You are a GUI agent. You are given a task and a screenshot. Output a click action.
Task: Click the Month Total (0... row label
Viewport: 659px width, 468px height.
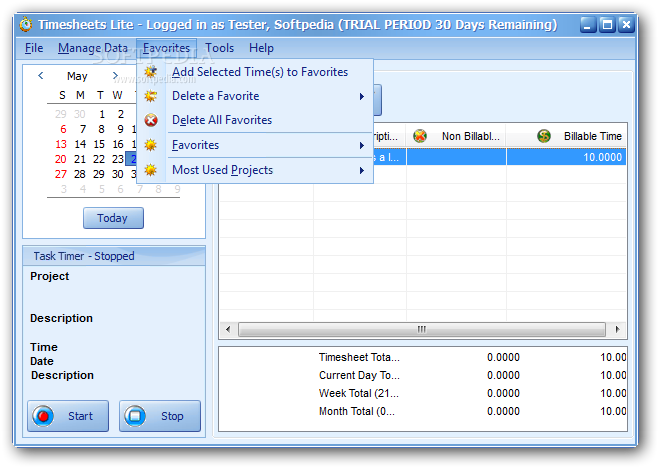tap(357, 412)
